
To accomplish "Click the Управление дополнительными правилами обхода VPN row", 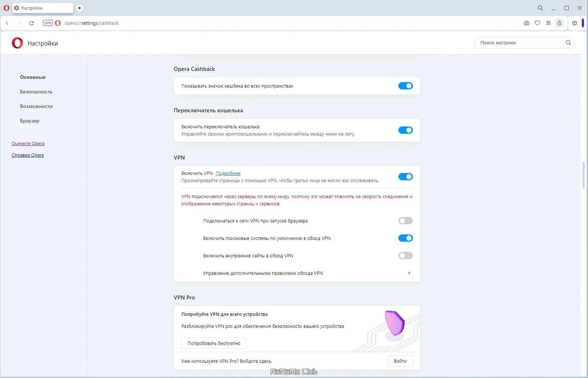I will (x=297, y=273).
